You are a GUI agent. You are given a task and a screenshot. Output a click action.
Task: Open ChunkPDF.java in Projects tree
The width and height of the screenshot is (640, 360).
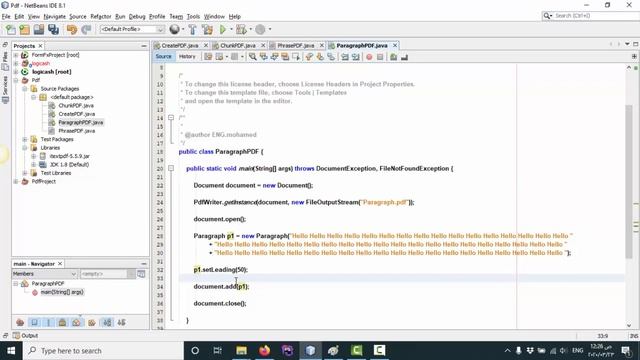tap(76, 106)
